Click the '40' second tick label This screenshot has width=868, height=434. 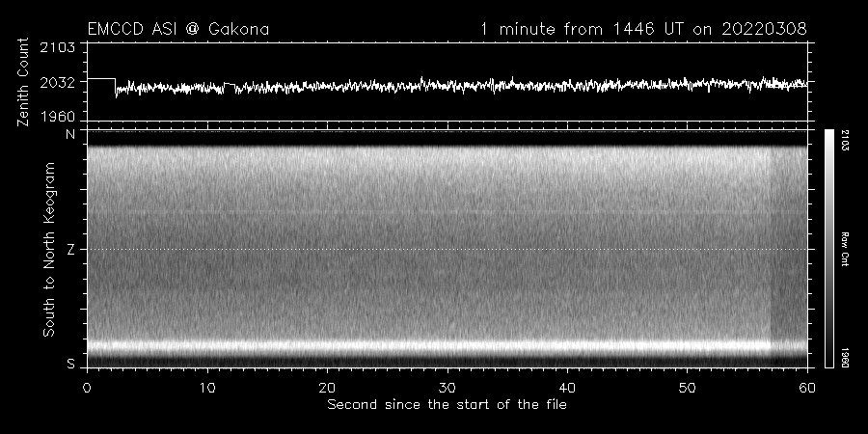(x=567, y=388)
